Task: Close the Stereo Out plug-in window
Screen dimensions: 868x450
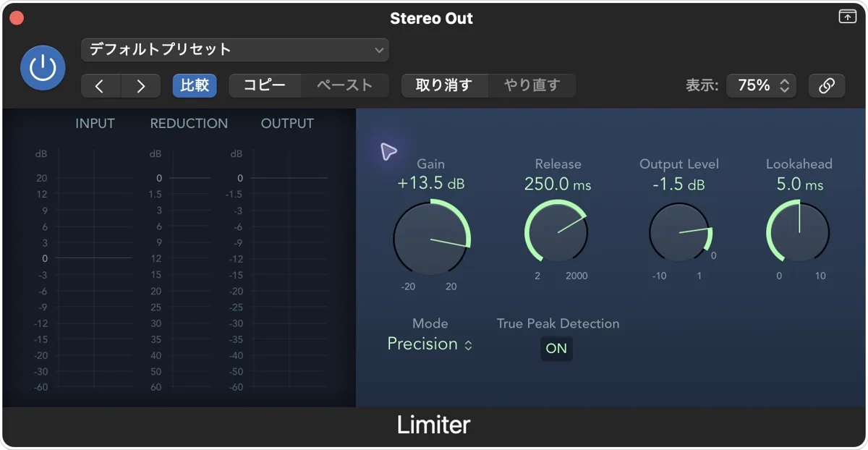Action: (x=16, y=18)
